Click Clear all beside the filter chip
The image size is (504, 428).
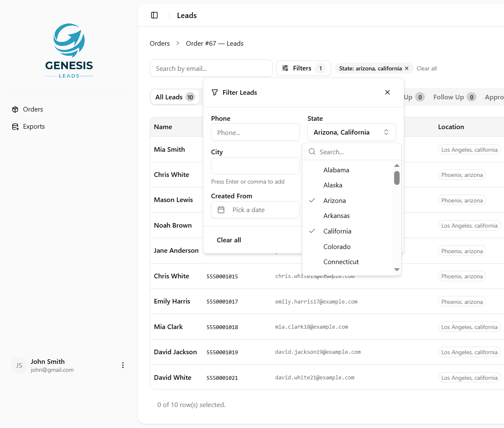point(426,68)
